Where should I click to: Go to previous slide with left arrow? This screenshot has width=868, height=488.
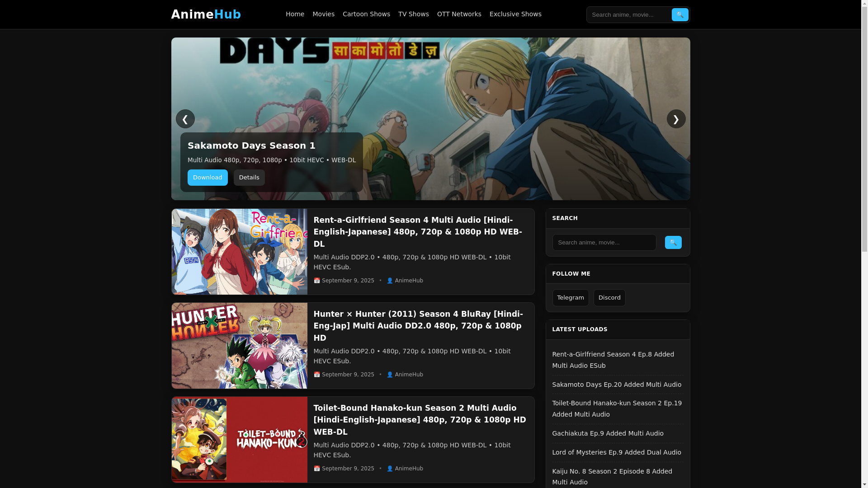pyautogui.click(x=185, y=119)
